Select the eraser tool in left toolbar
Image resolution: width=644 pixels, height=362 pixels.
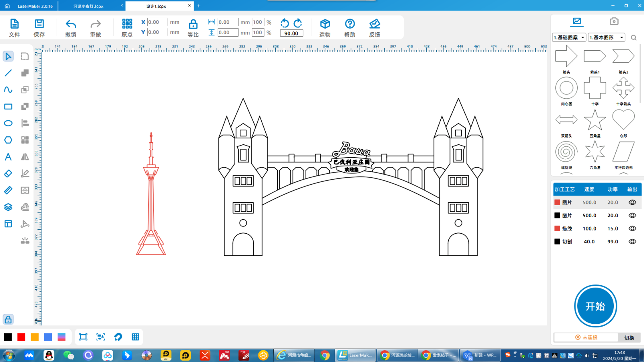(8, 173)
